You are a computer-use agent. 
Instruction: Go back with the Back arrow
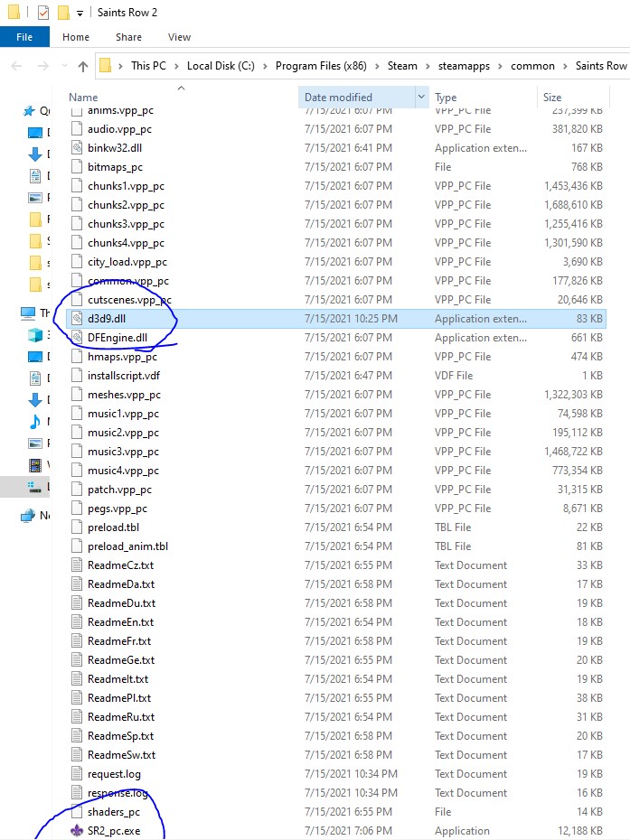(x=16, y=66)
